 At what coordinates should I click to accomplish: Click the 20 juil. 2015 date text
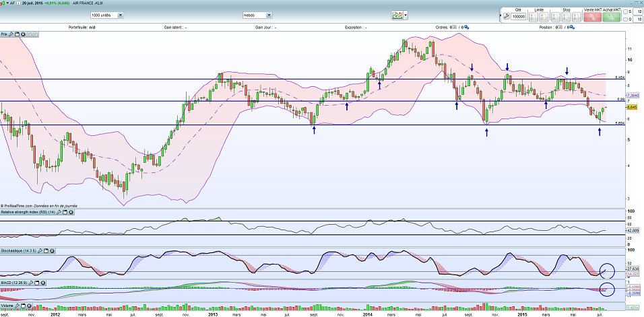click(x=32, y=3)
